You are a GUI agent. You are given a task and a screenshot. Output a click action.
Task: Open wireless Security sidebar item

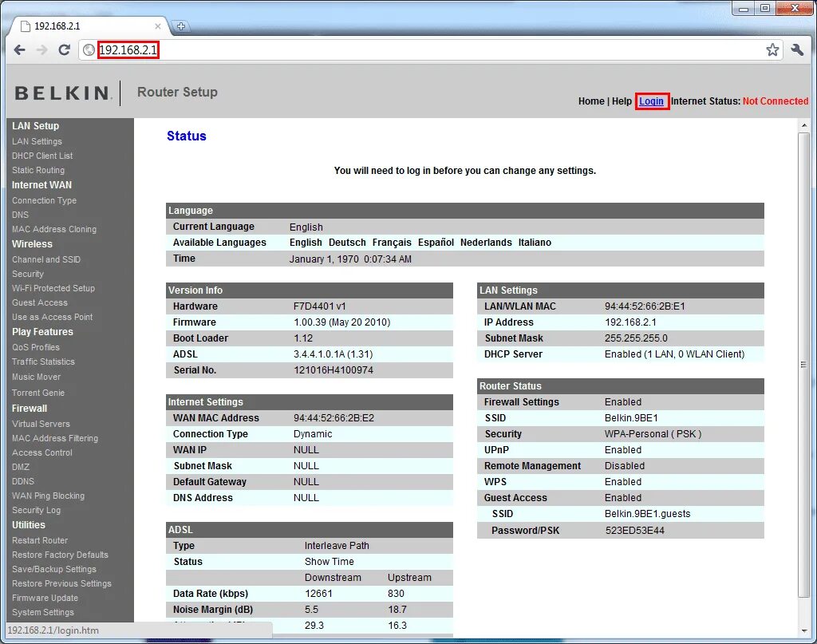coord(28,274)
